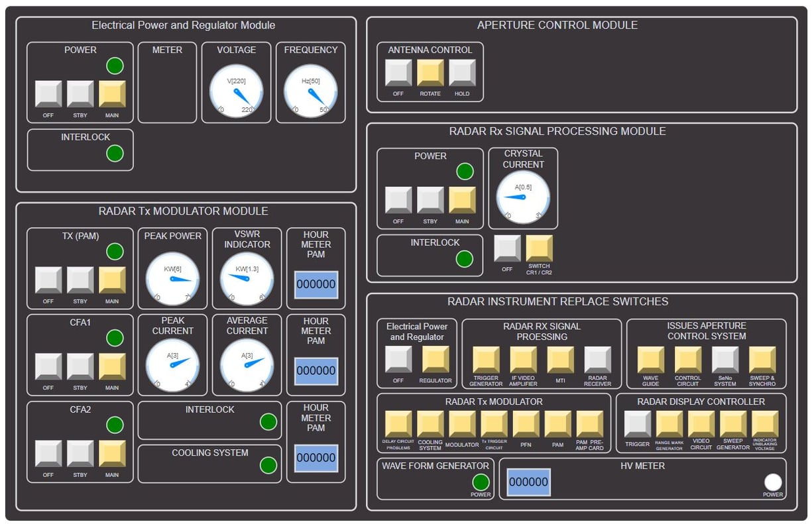Toggle ANTENNA CONTROL to ROTATE
This screenshot has height=524, width=812.
coord(430,73)
